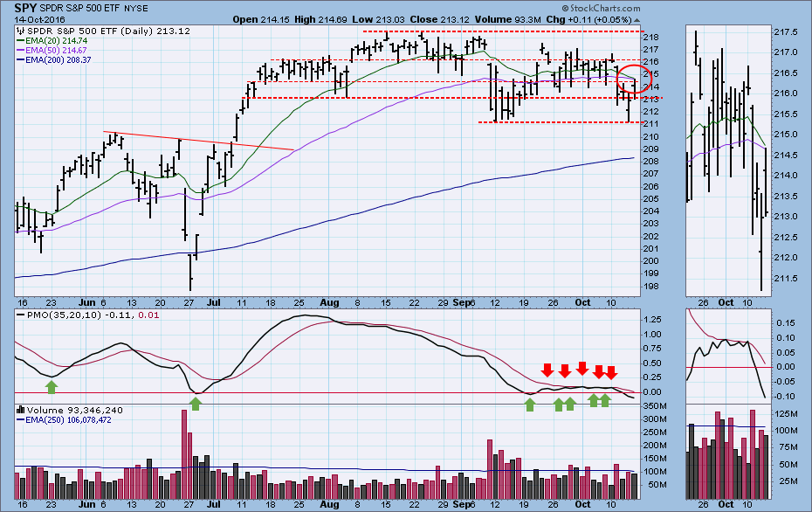The image size is (812, 512).
Task: Select the EMA(250) 106,078,472 legend entry
Action: pos(68,419)
